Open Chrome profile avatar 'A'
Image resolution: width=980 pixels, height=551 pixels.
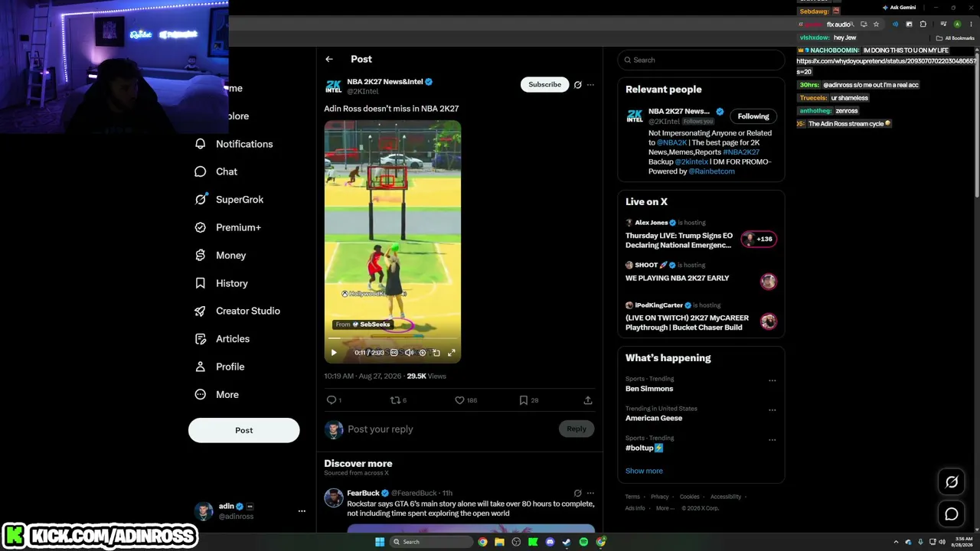click(x=957, y=24)
